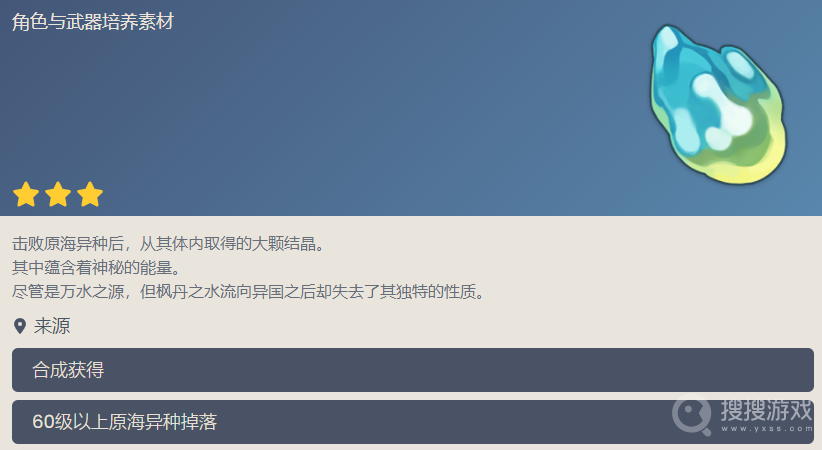Click the first yellow rarity star
Viewport: 822px width, 450px height.
tap(26, 194)
